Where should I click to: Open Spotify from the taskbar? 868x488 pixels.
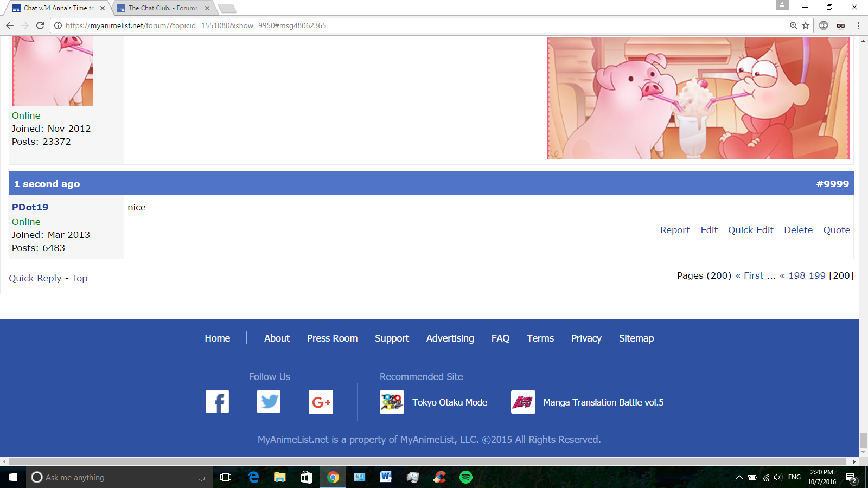[466, 477]
